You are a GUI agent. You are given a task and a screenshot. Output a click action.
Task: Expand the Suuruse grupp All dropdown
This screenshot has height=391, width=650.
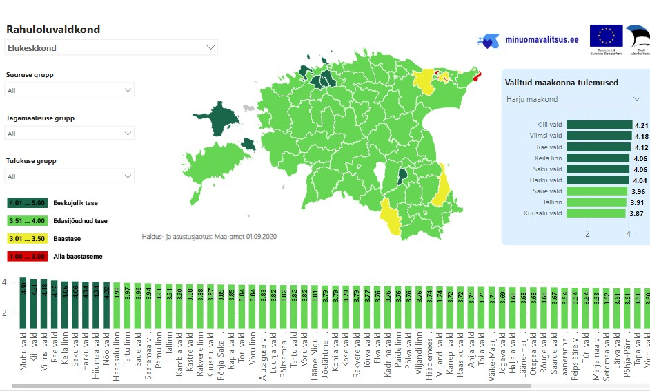coord(69,90)
